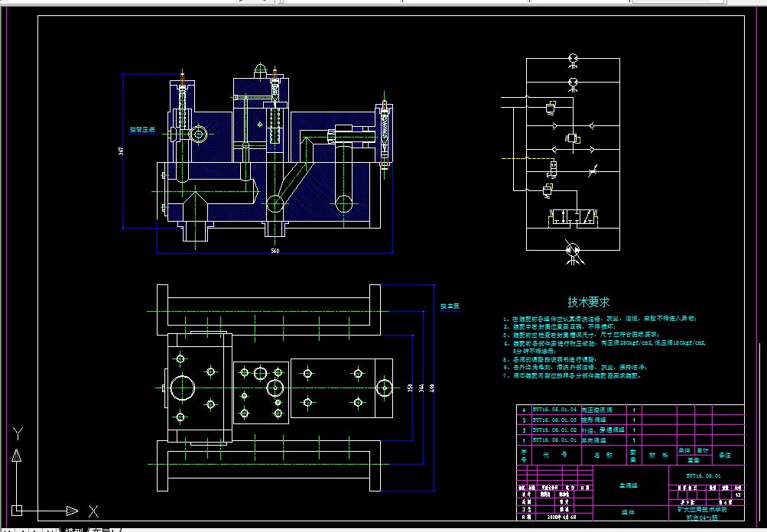Click the variable pump symbol below the schematic
This screenshot has width=767, height=532.
(x=572, y=251)
